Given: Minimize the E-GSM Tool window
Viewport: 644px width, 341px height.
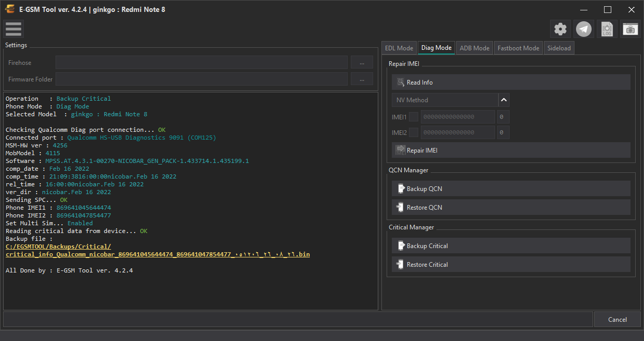Looking at the screenshot, I should pyautogui.click(x=584, y=9).
